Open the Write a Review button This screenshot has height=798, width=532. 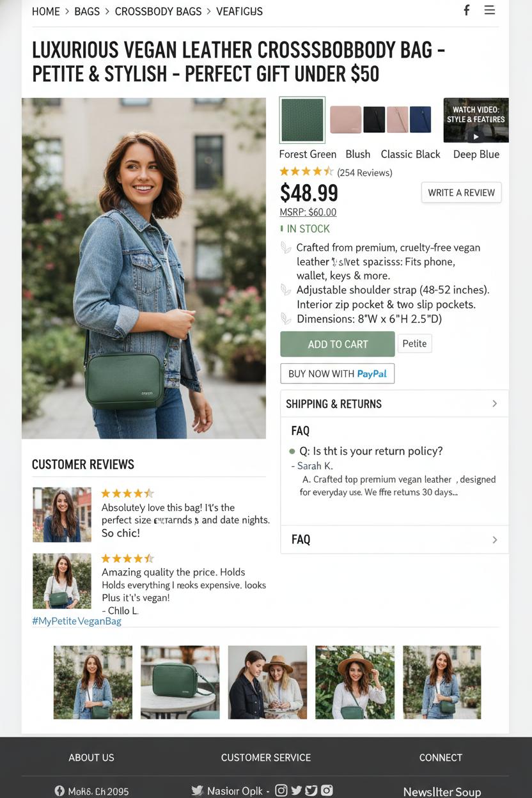pyautogui.click(x=461, y=192)
